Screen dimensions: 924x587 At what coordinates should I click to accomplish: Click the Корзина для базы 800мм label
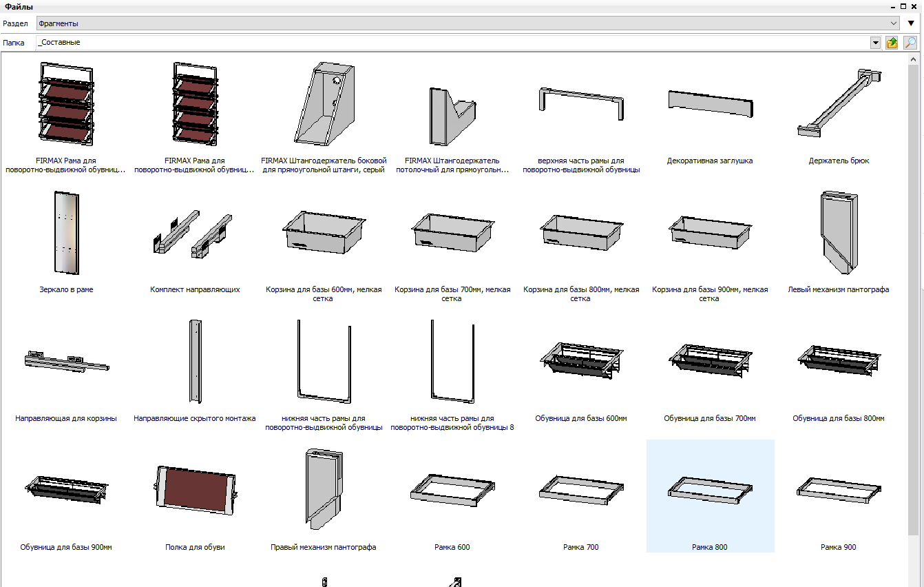(x=581, y=294)
